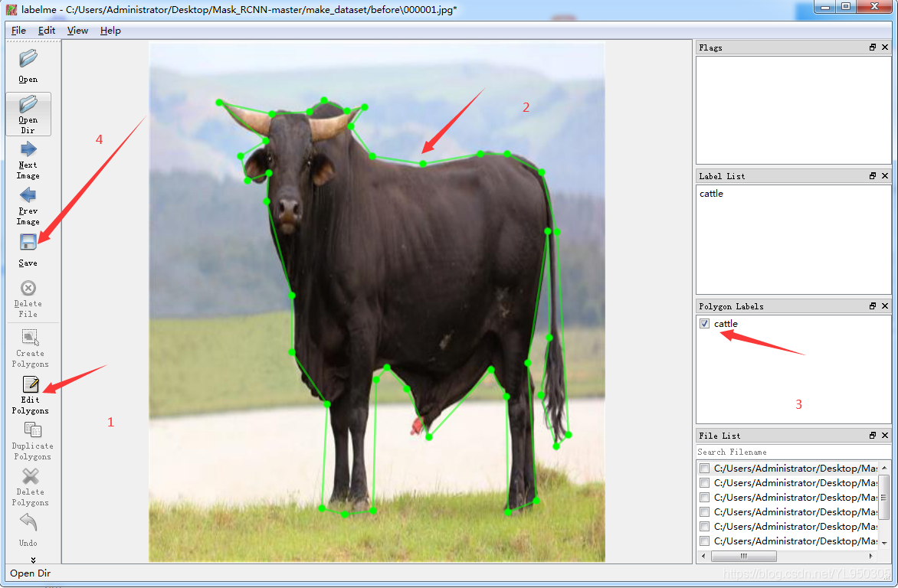Check the first file in File List
The width and height of the screenshot is (898, 588).
[704, 469]
